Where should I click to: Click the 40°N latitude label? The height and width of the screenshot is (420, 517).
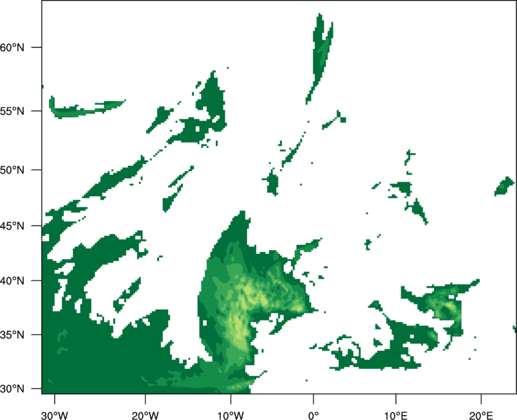(x=12, y=281)
